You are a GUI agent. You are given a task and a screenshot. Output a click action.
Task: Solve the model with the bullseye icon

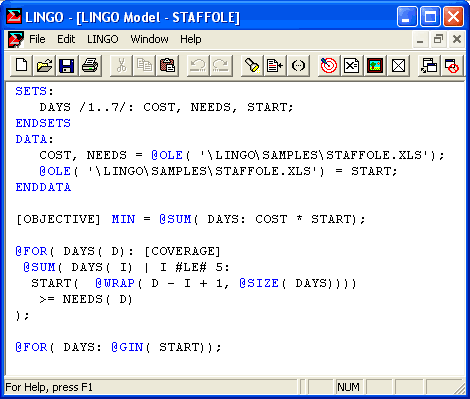pos(329,65)
